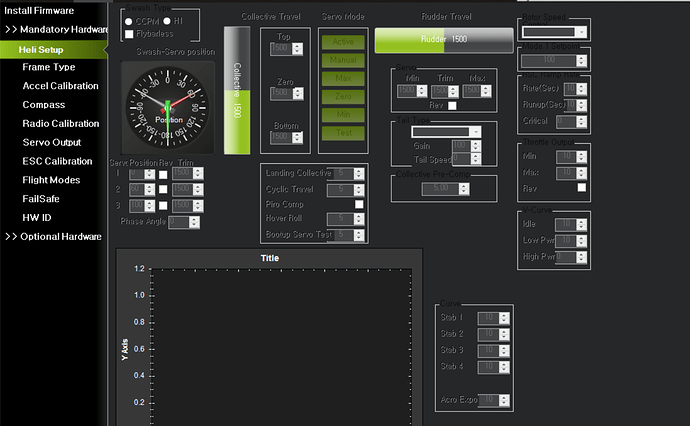
Task: Toggle Rev checkbox for servo 3
Action: click(163, 206)
